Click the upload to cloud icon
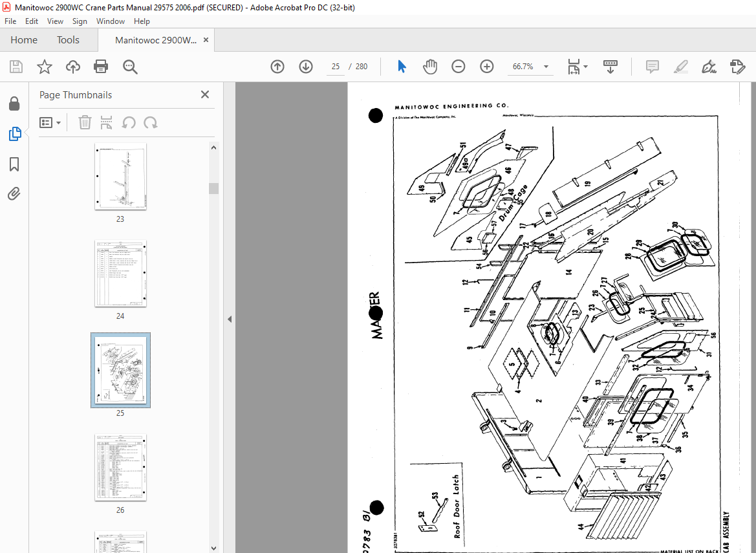Image resolution: width=756 pixels, height=553 pixels. [x=73, y=67]
